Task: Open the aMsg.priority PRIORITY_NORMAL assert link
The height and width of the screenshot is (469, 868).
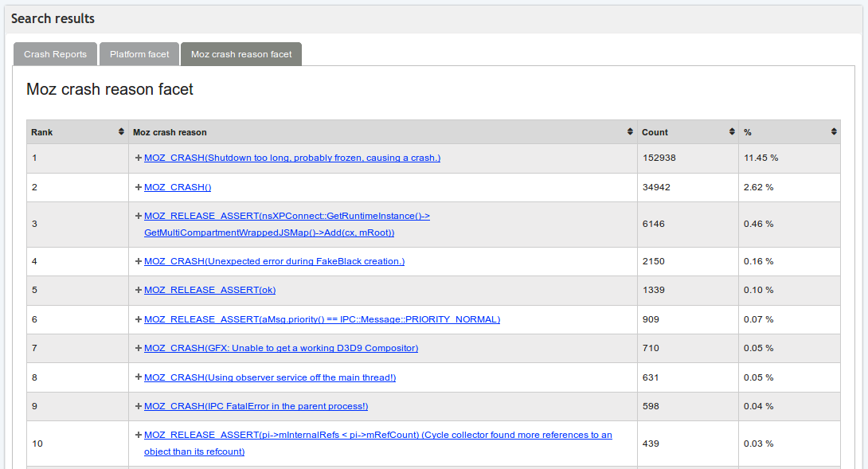Action: coord(322,319)
